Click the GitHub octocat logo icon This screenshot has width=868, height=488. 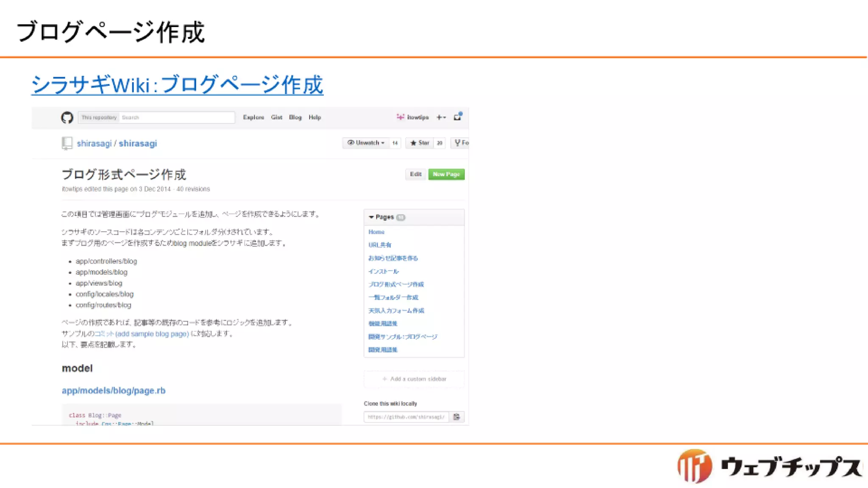[x=67, y=117]
